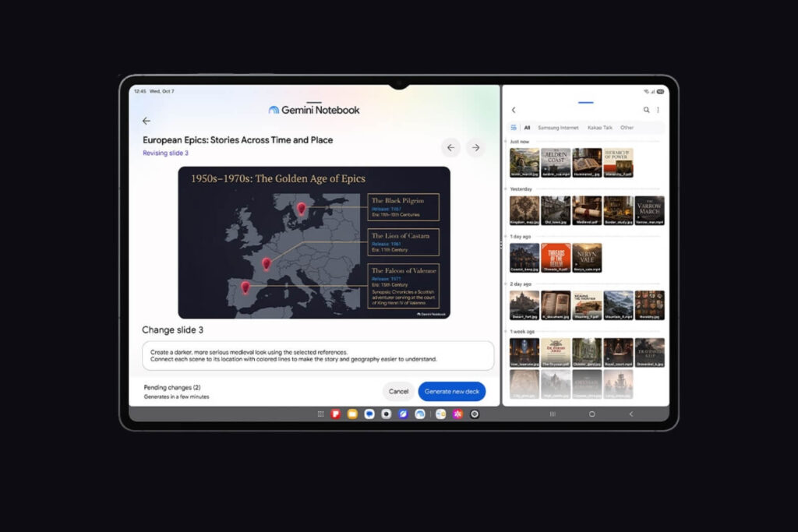Open the pink flower Gallery app in taskbar

[x=457, y=414]
